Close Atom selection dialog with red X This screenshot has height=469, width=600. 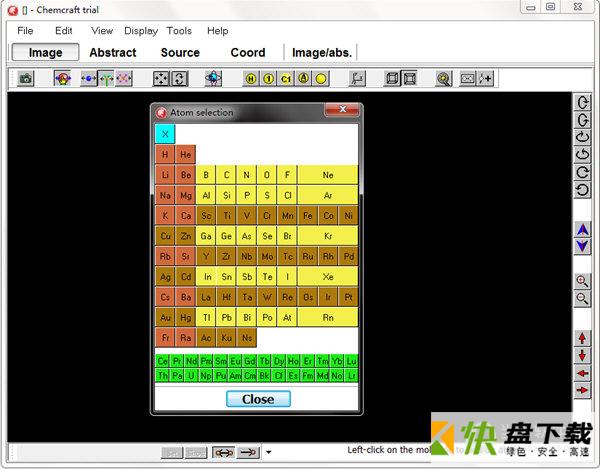(342, 110)
